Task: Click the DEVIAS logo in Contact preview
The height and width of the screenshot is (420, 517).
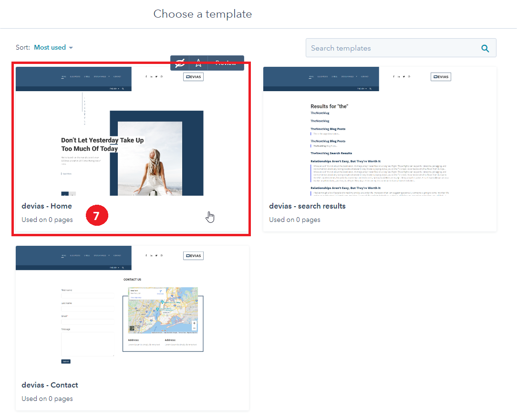Action: pyautogui.click(x=193, y=256)
